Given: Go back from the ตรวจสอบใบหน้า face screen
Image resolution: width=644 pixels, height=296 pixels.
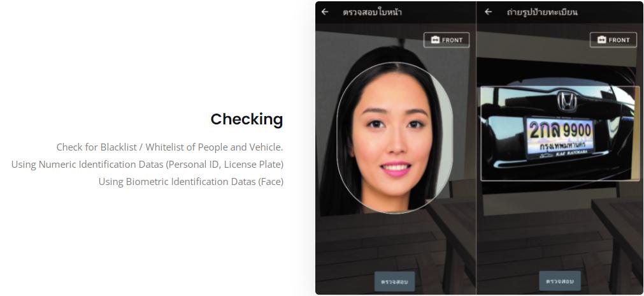Looking at the screenshot, I should (325, 12).
